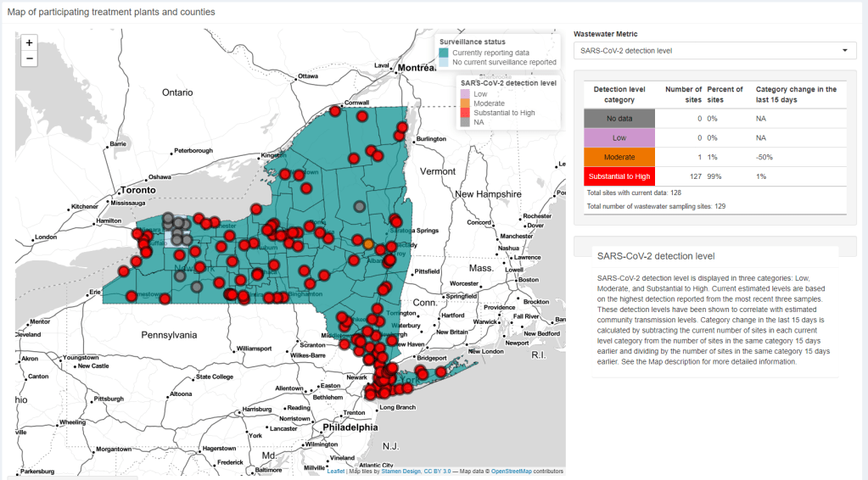Click the red site marker near Cornwall
Viewport: 868px width, 480px height.
335,111
